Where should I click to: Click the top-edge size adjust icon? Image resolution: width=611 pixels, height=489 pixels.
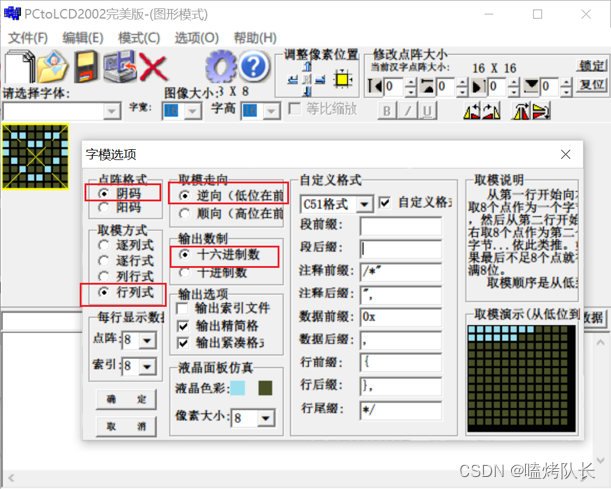click(x=427, y=86)
